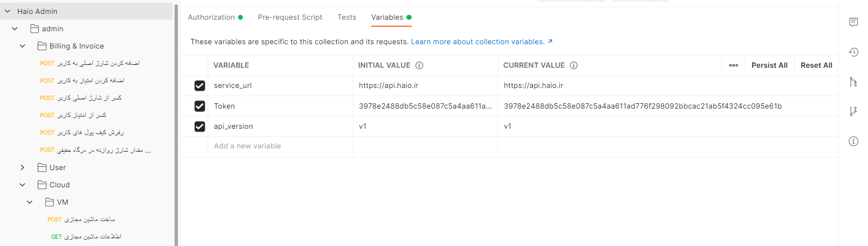Open the three-dots column options menu
The height and width of the screenshot is (246, 868).
(x=733, y=65)
